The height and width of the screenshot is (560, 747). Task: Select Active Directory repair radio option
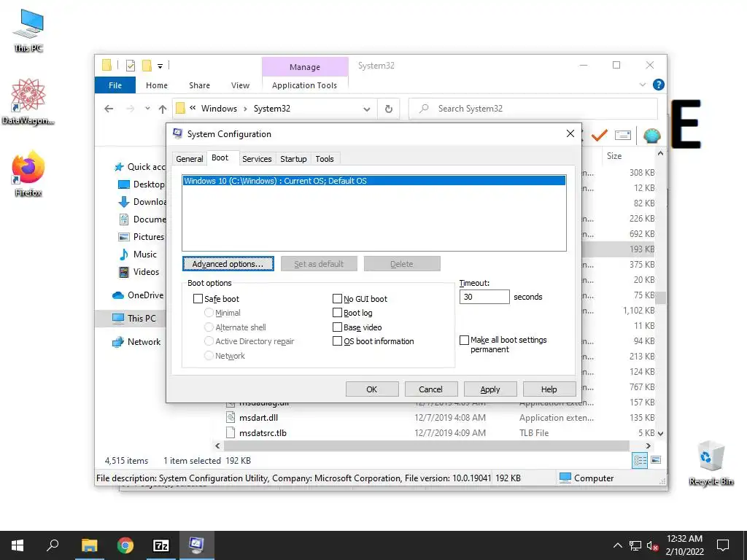tap(209, 341)
